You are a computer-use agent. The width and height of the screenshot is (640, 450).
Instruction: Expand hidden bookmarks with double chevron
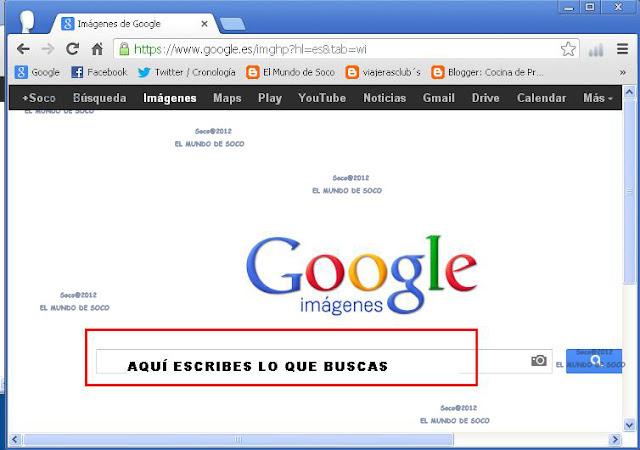[622, 72]
